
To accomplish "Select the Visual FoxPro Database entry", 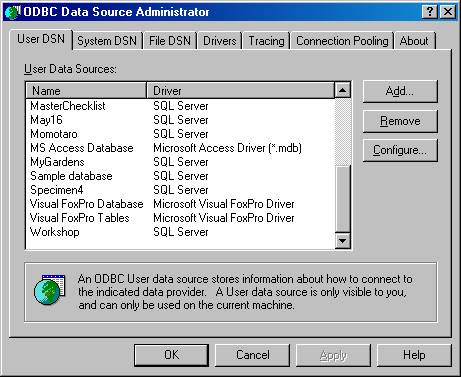I will (x=87, y=204).
